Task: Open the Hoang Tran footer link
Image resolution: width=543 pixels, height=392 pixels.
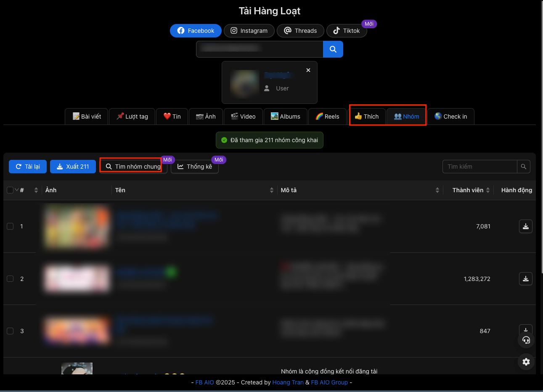Action: [288, 382]
